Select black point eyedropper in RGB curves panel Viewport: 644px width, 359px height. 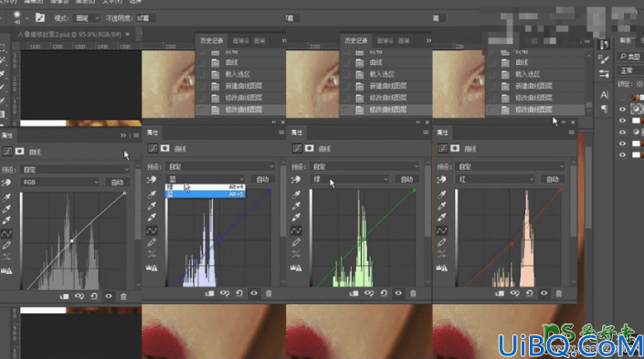tap(6, 198)
